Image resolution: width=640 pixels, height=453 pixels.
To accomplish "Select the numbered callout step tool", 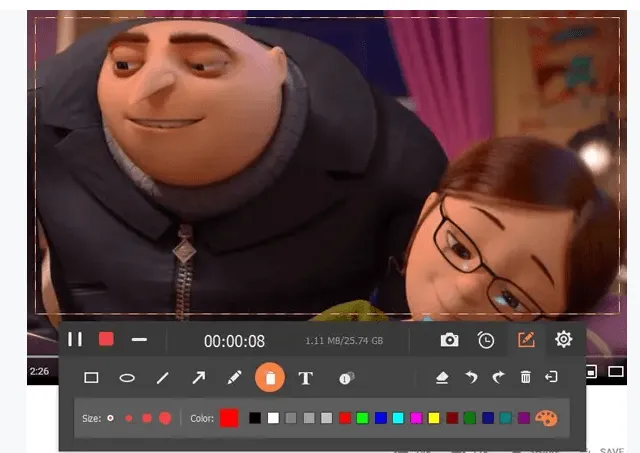I will click(347, 378).
